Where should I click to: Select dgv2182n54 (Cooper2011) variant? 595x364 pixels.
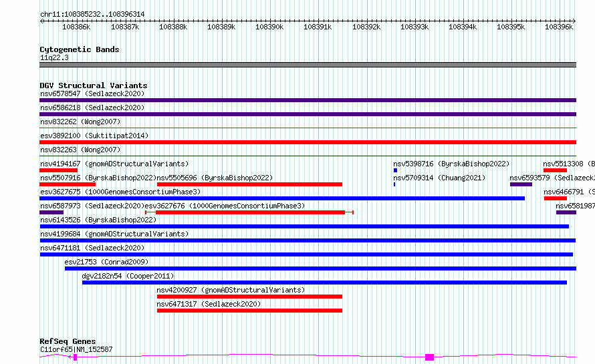(324, 283)
